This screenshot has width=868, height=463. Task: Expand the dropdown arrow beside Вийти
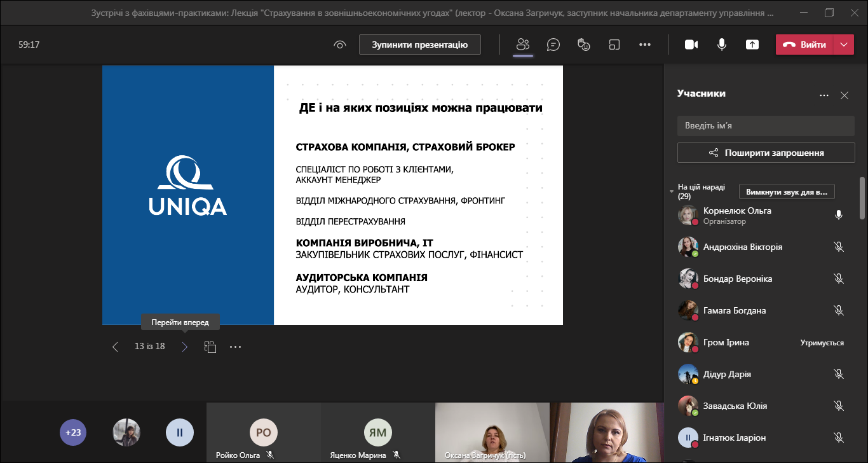point(844,45)
